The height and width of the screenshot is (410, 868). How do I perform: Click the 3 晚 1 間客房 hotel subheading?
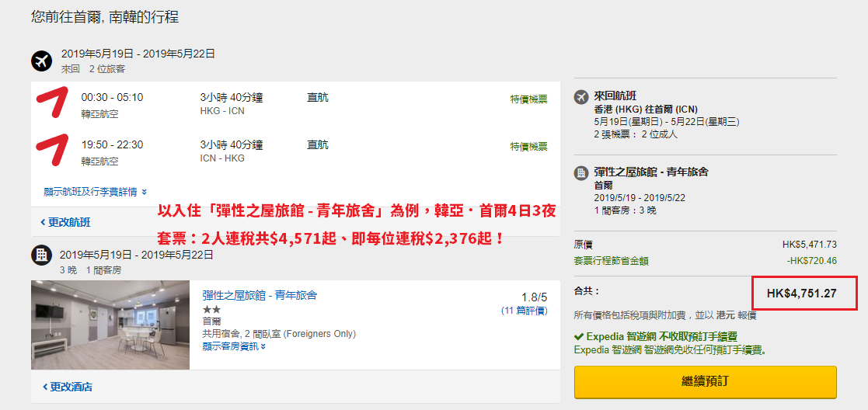pos(90,270)
